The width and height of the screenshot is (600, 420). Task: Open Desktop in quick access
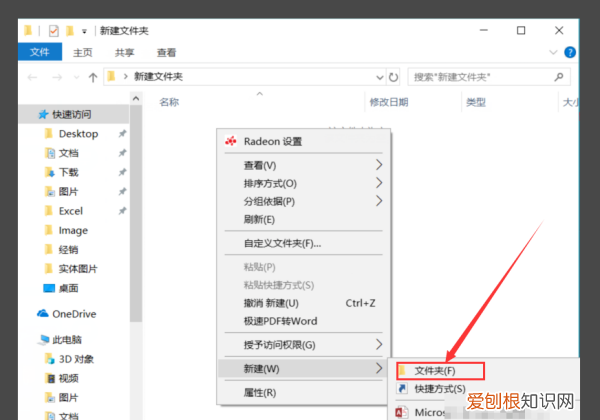click(x=78, y=133)
